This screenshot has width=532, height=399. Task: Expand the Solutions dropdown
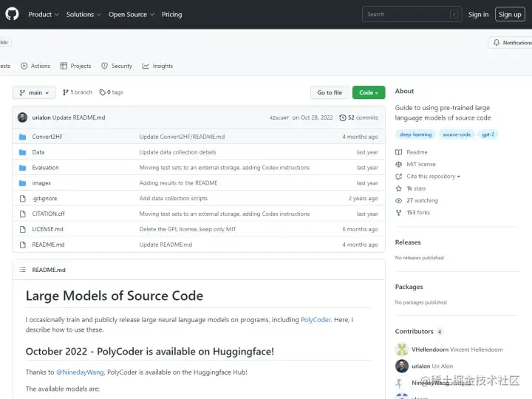point(83,15)
